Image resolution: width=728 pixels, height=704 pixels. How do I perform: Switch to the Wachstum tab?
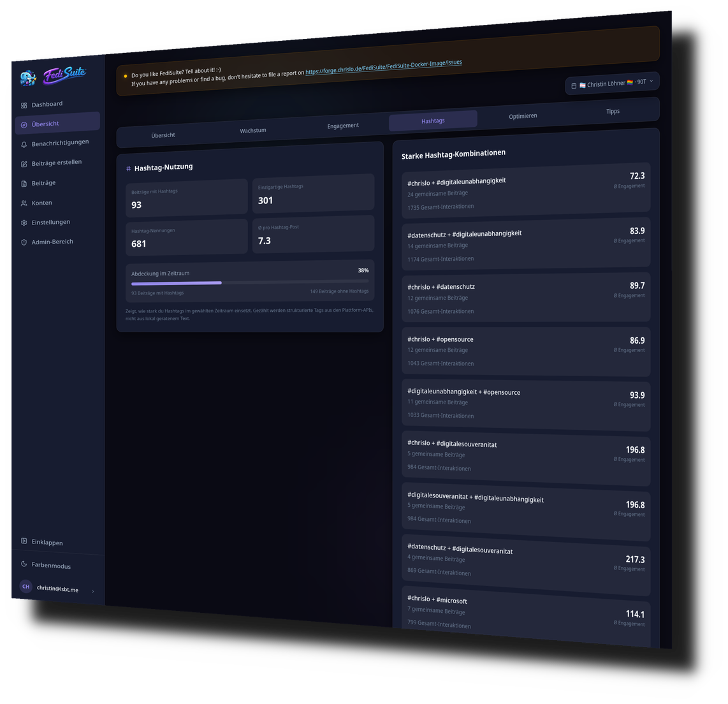253,131
